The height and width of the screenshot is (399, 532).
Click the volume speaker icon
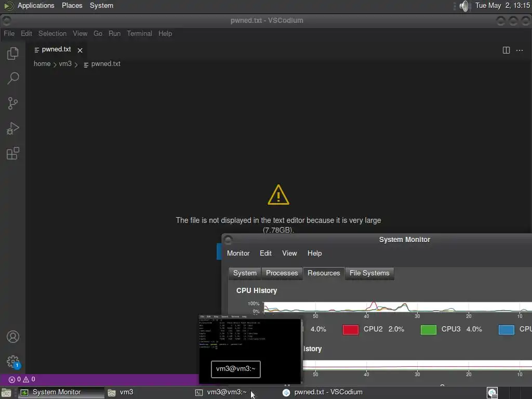click(464, 6)
